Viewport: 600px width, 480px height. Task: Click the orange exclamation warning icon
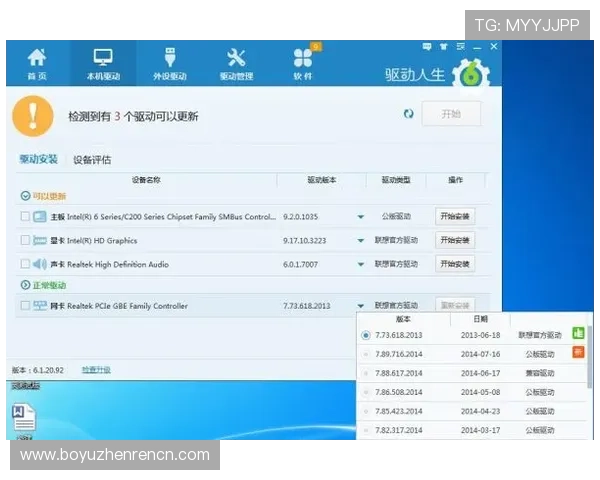tap(33, 116)
